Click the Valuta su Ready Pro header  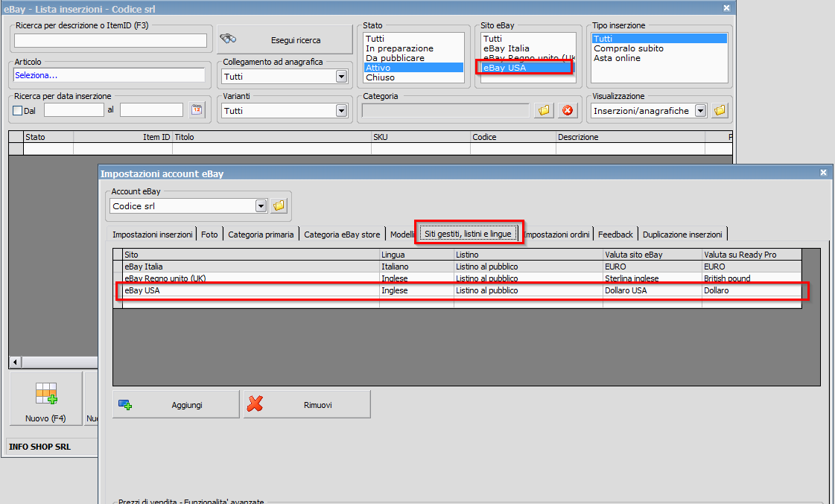point(752,255)
